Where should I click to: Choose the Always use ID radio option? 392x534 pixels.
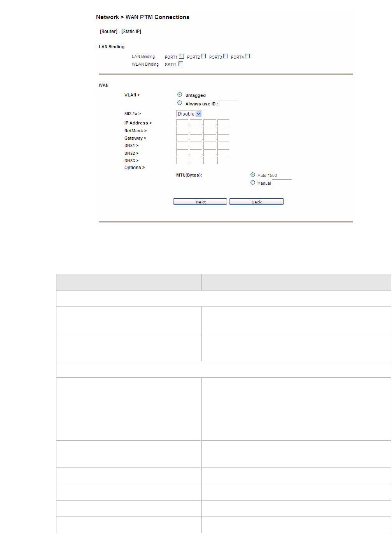pyautogui.click(x=180, y=103)
